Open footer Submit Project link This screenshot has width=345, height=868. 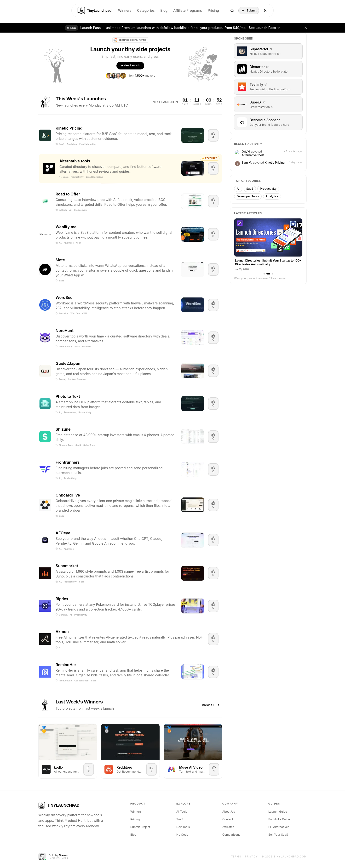140,827
